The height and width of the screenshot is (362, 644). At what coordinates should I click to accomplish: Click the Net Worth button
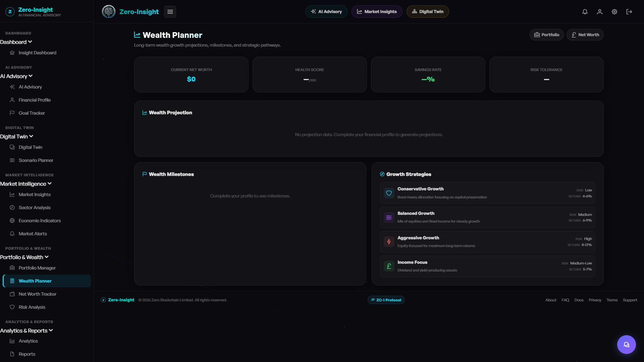pyautogui.click(x=585, y=35)
